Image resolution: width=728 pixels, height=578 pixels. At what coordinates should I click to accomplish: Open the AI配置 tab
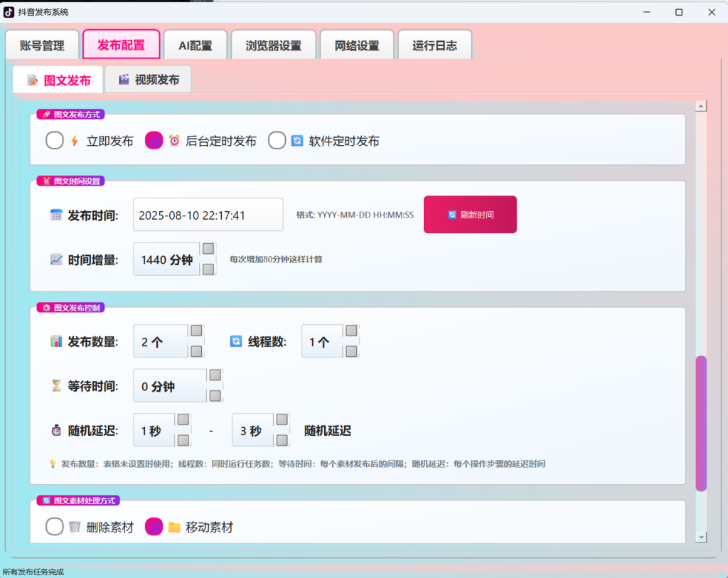[x=196, y=45]
